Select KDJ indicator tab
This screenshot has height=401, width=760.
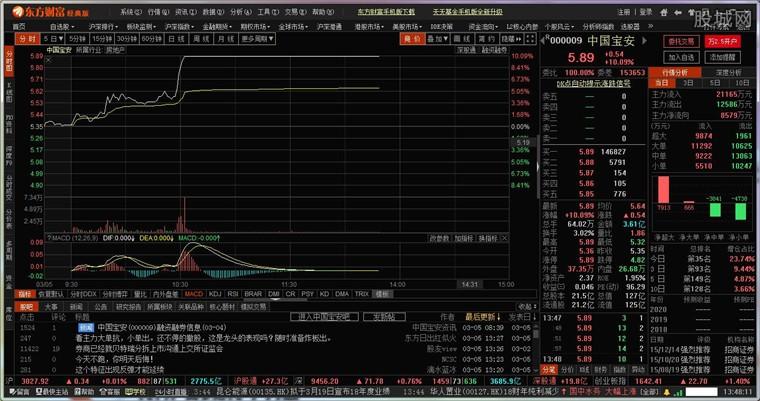(215, 294)
